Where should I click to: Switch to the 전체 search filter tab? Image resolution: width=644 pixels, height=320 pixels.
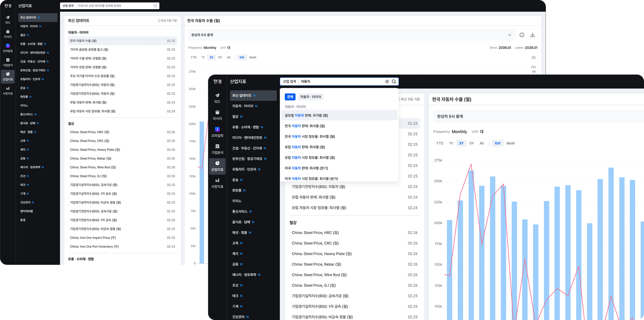click(290, 97)
